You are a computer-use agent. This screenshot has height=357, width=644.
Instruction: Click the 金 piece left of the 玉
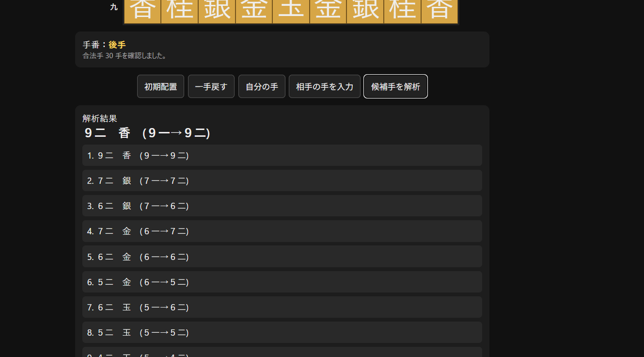(254, 11)
